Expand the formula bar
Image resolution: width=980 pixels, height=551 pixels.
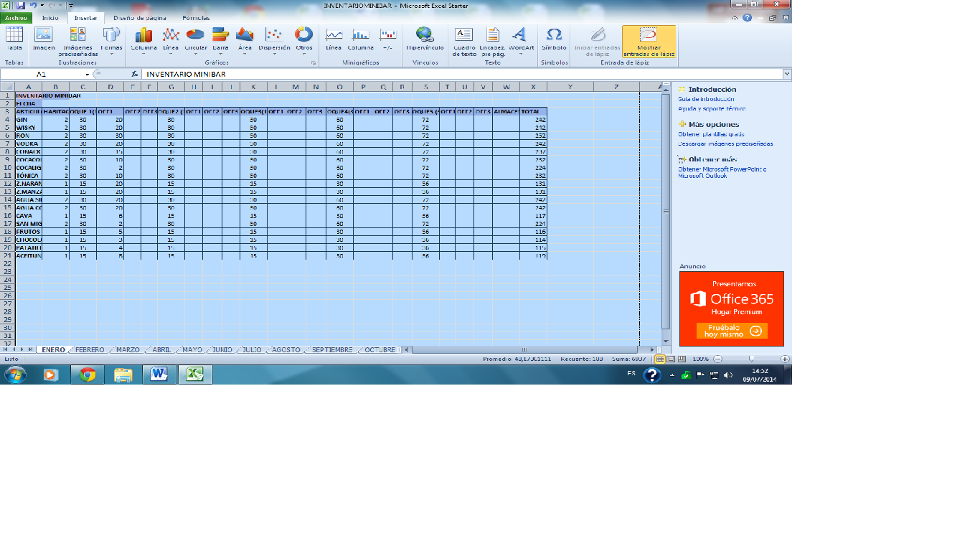point(787,74)
